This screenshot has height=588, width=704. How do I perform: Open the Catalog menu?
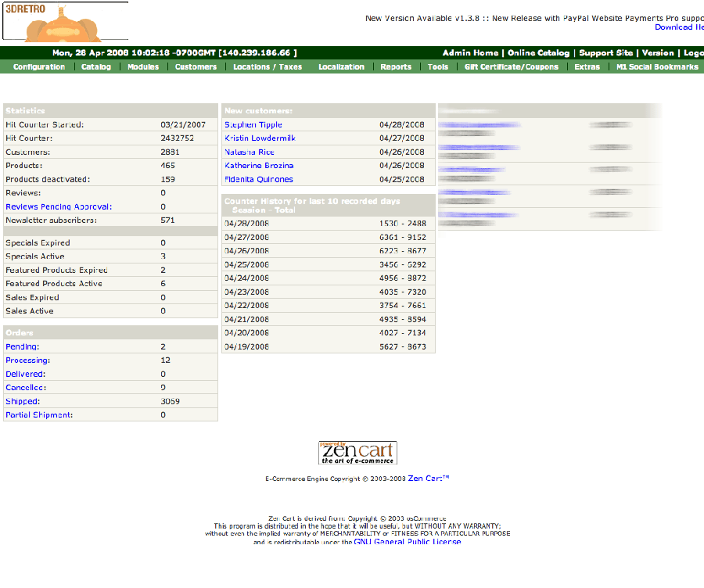point(96,67)
